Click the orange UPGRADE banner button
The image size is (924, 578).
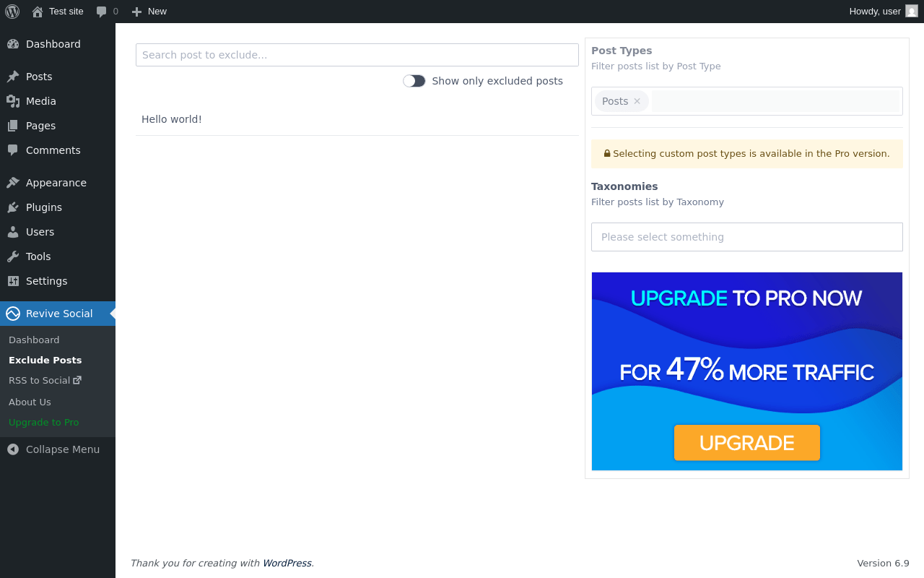(x=747, y=442)
